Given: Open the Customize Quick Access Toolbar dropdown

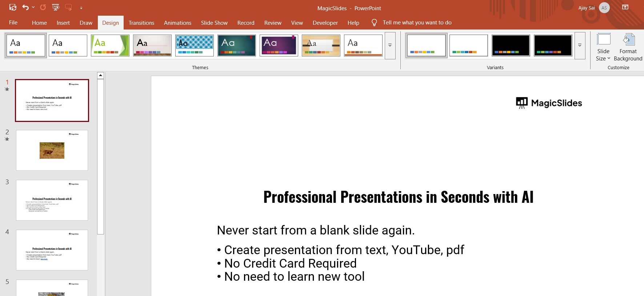Looking at the screenshot, I should click(x=81, y=8).
